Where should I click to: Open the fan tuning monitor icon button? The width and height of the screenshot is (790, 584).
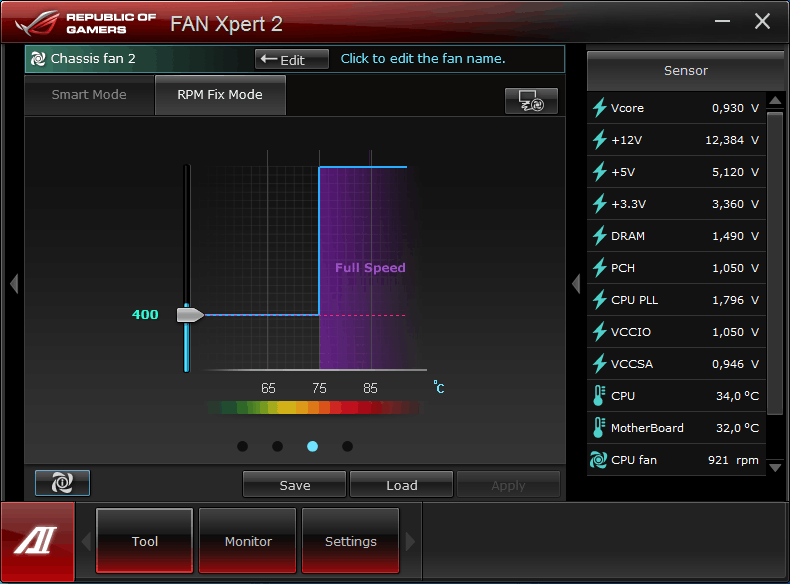point(531,101)
